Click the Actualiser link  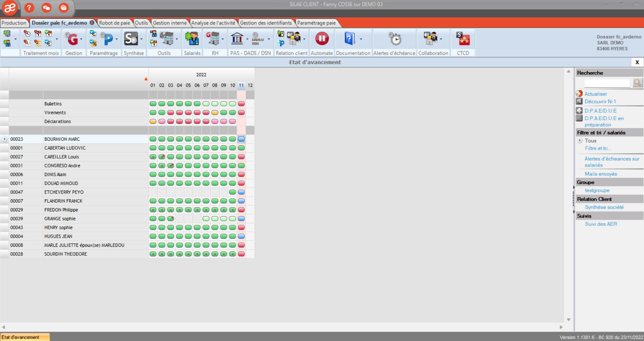click(x=596, y=94)
